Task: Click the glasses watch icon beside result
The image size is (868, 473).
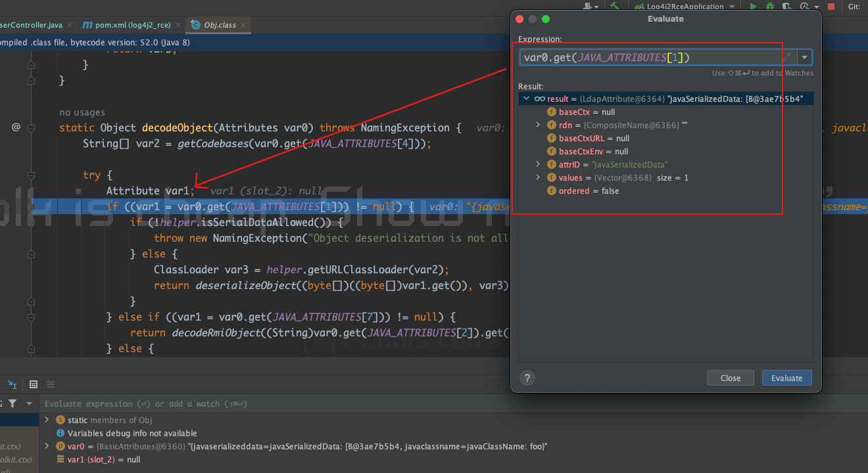Action: pos(540,99)
